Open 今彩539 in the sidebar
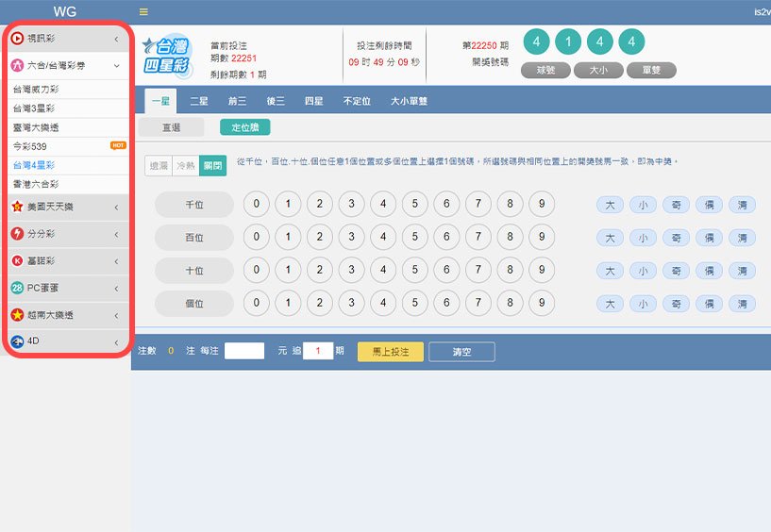Image resolution: width=771 pixels, height=532 pixels. point(68,146)
